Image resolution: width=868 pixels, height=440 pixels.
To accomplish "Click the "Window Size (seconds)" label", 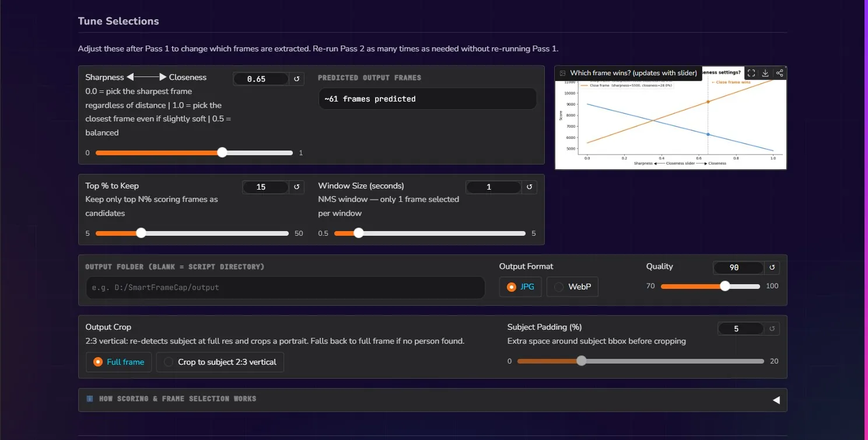I will 361,186.
